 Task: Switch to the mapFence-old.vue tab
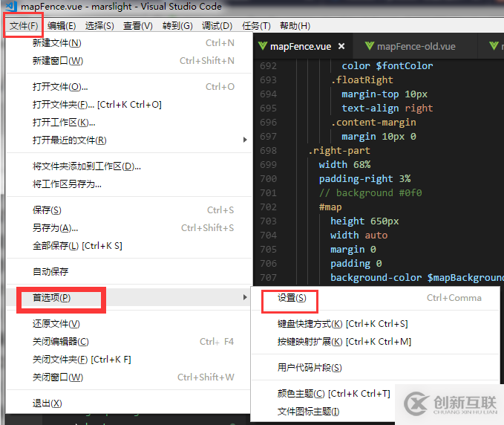tap(415, 46)
